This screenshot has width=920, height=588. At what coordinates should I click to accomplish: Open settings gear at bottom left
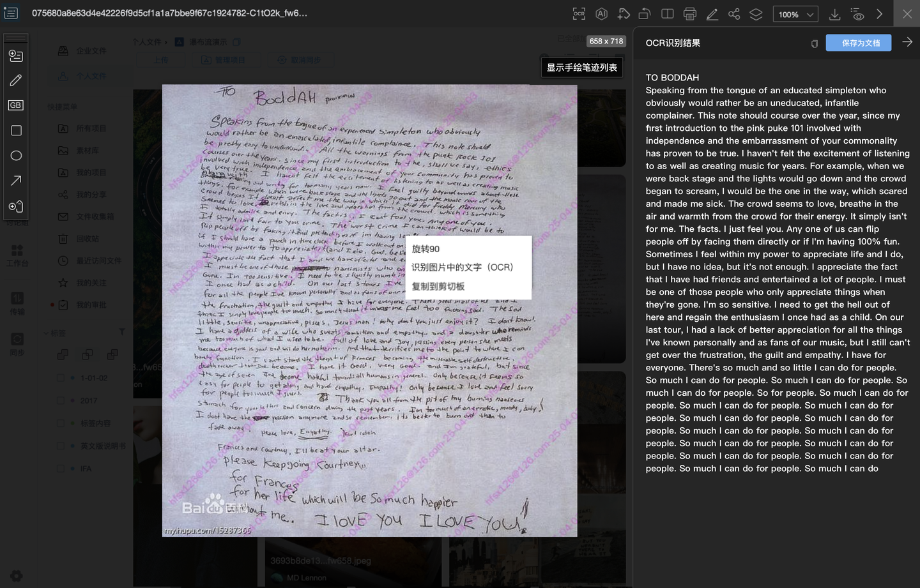[x=17, y=576]
